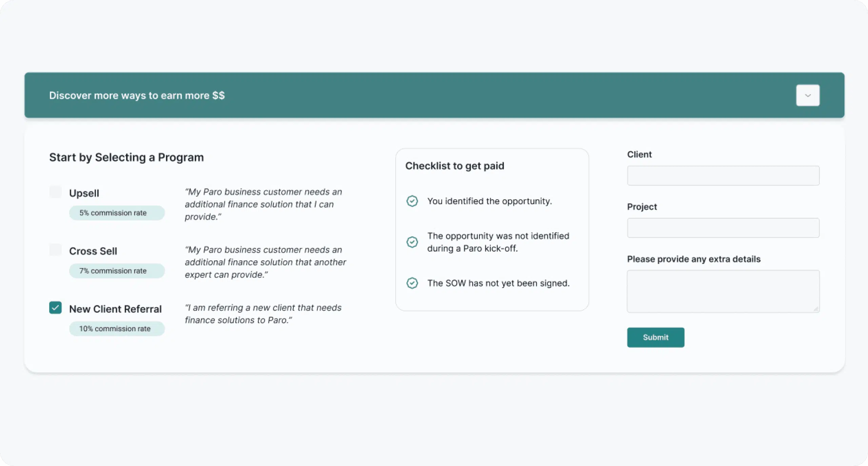Enable the Cross Sell checkbox
This screenshot has height=466, width=868.
click(55, 250)
